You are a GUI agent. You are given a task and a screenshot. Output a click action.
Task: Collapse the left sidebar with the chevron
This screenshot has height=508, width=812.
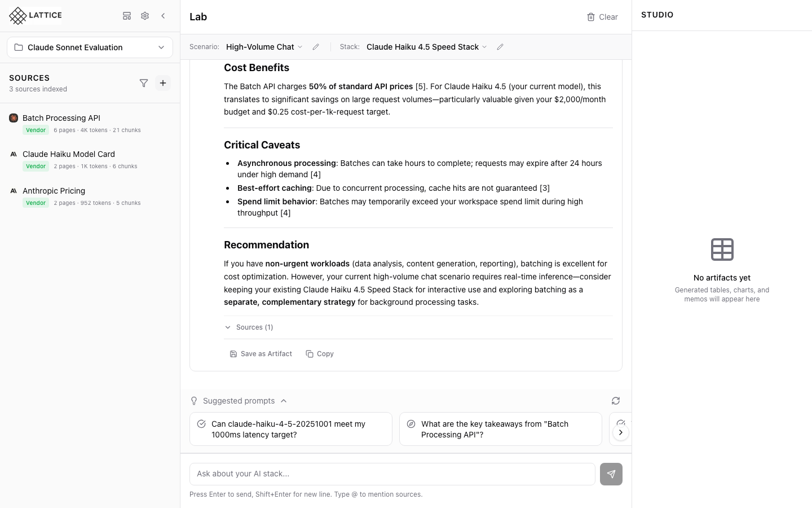(163, 16)
